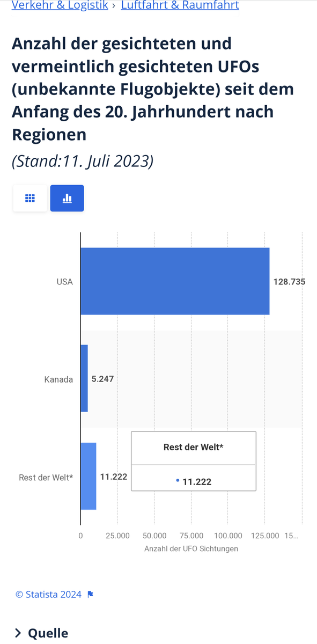This screenshot has width=317, height=644.
Task: Select the Kanada bar
Action: tap(84, 378)
